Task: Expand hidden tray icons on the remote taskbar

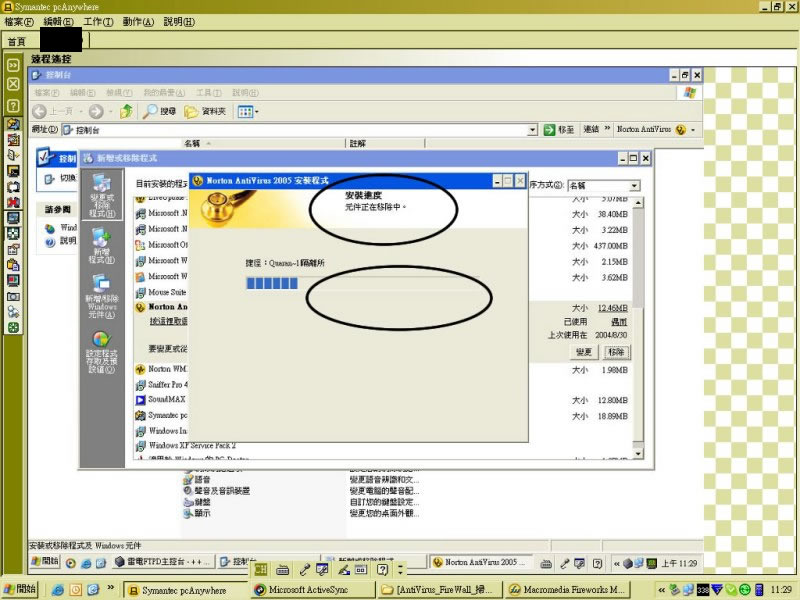Action: (616, 563)
